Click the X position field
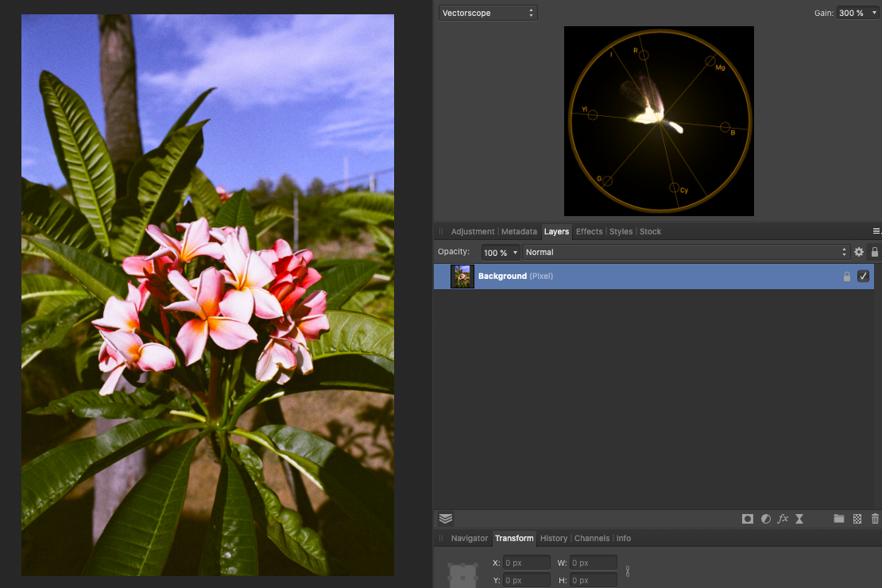 [x=527, y=563]
